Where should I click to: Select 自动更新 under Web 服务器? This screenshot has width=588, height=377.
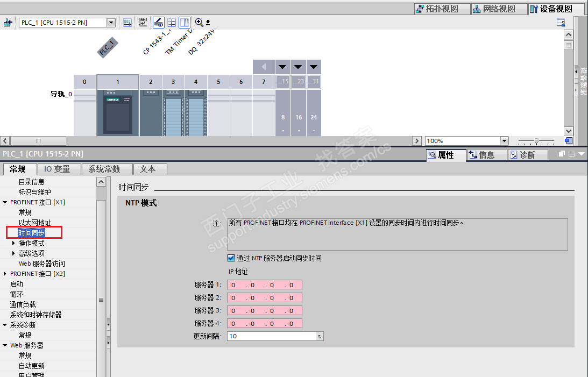click(x=32, y=366)
